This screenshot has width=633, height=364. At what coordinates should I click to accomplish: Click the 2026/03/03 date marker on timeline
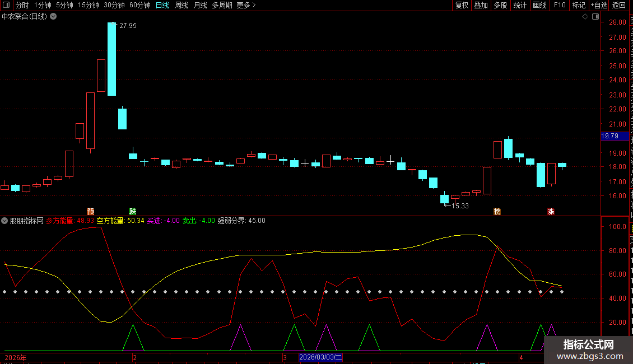[320, 357]
